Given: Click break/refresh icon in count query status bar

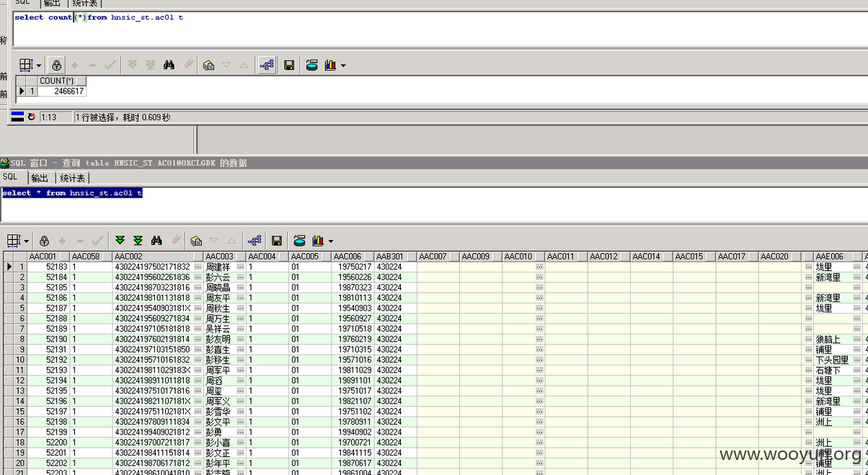Looking at the screenshot, I should coord(32,117).
